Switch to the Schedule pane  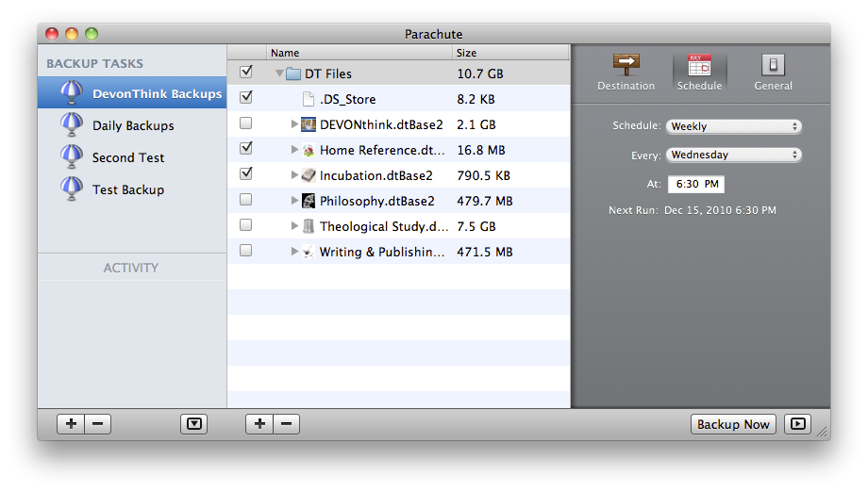point(699,73)
